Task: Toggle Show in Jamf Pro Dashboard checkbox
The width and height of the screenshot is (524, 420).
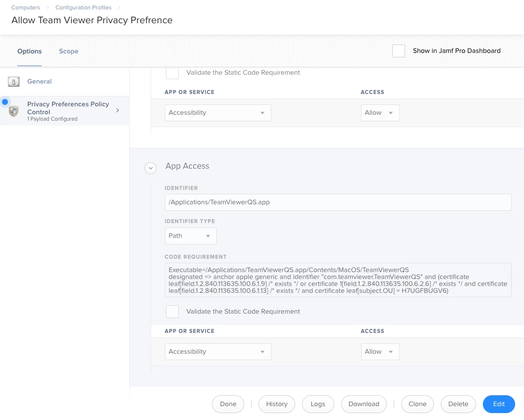Action: click(x=399, y=51)
